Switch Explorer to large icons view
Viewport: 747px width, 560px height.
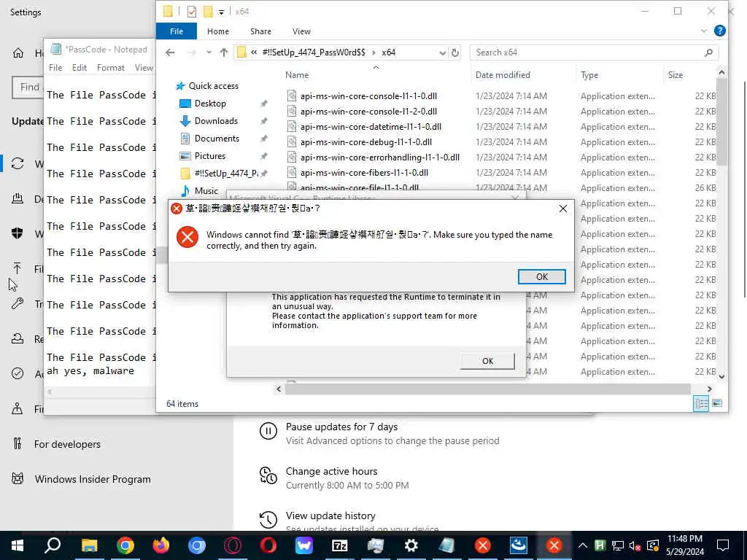click(716, 403)
